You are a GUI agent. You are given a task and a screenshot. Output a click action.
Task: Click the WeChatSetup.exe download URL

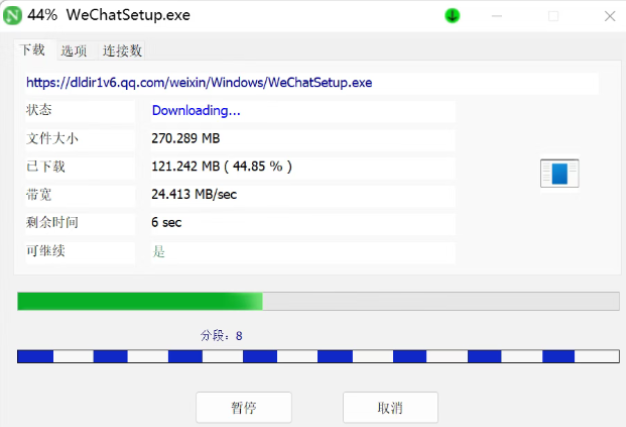pyautogui.click(x=199, y=83)
